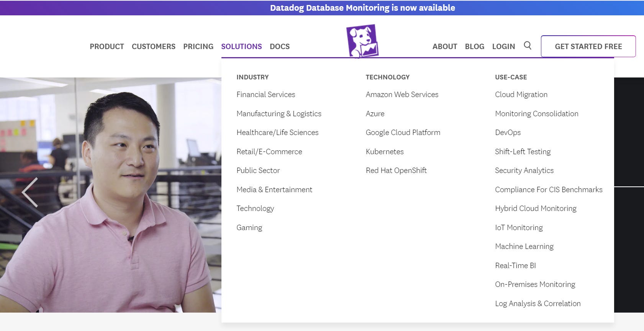Open the Docs menu item
644x331 pixels.
click(x=280, y=46)
